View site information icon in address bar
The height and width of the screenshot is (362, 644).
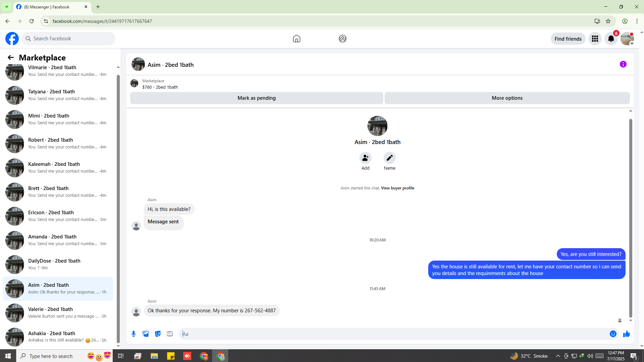click(46, 21)
